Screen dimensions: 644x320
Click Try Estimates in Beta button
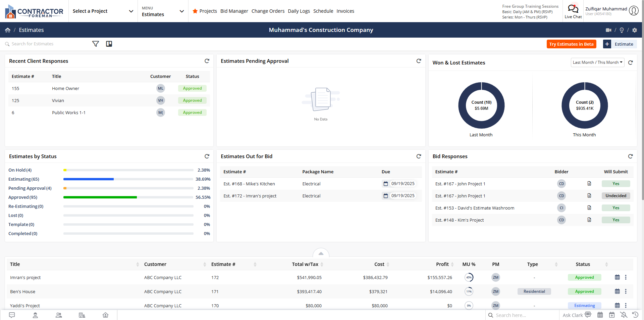pyautogui.click(x=571, y=44)
